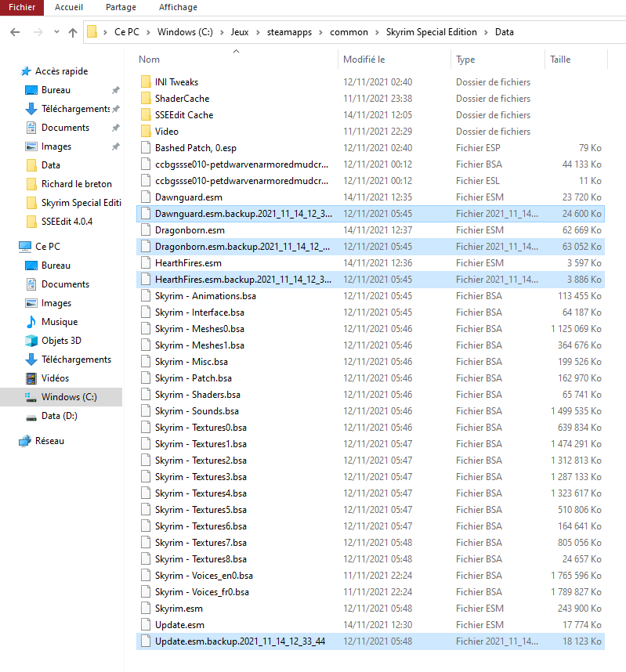Go back with the left arrow
This screenshot has height=672, width=626.
[15, 32]
